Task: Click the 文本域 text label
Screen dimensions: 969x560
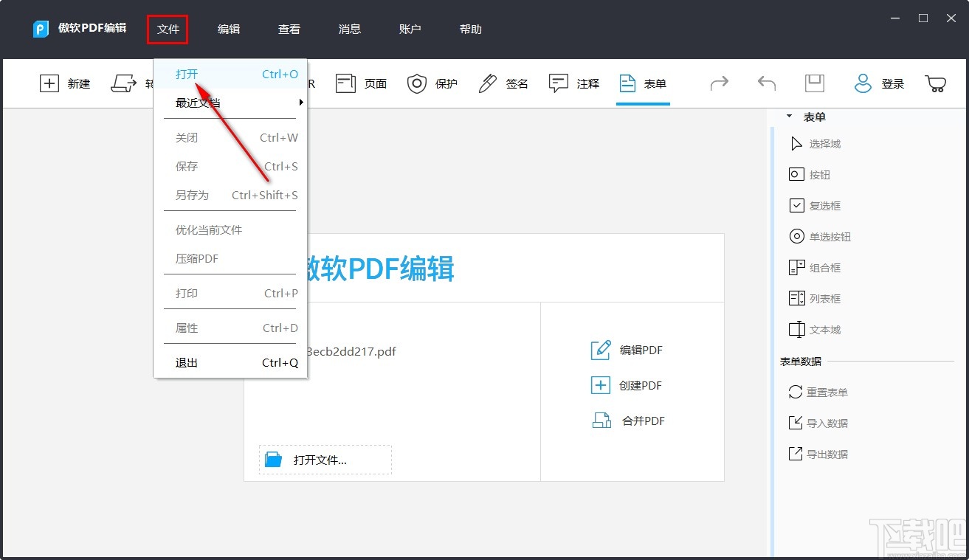Action: click(825, 331)
